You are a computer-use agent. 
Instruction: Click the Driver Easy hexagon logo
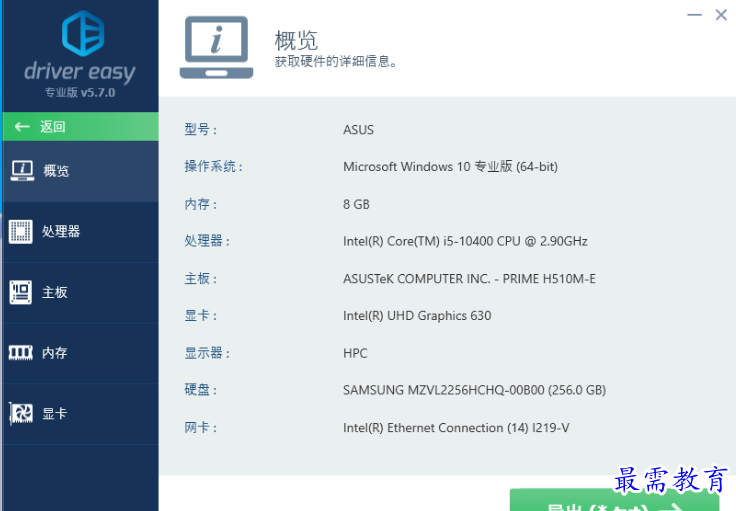pos(83,33)
